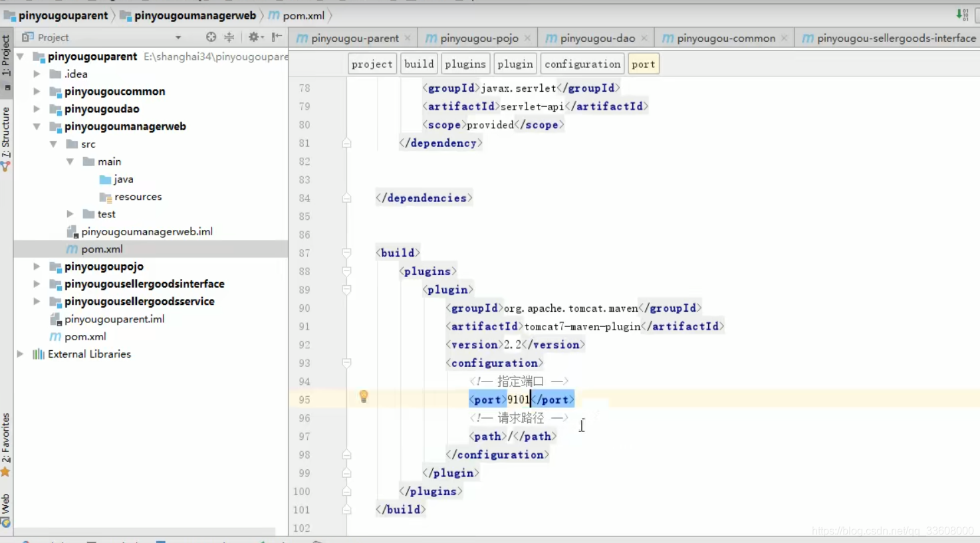Open the Web side tool tab
The image size is (980, 543).
[6, 504]
